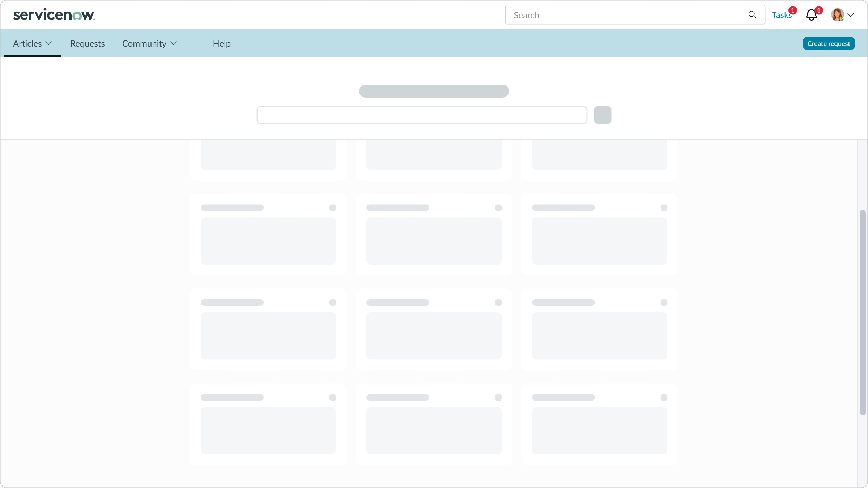The width and height of the screenshot is (868, 488).
Task: Click the notification badge showing 1
Action: click(x=819, y=10)
